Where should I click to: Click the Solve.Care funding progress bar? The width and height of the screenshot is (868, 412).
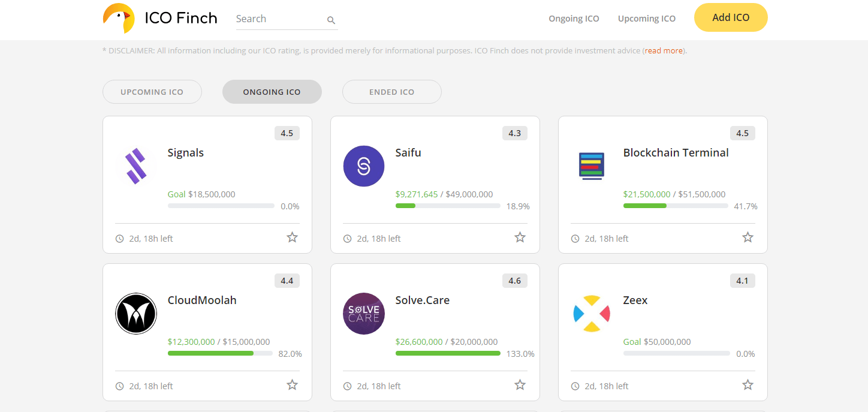point(448,353)
